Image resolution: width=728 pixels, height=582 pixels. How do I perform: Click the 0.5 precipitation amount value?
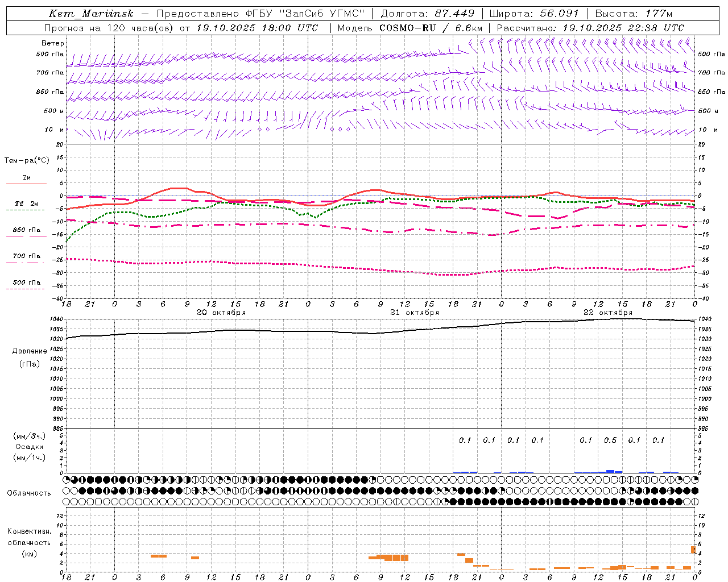610,440
